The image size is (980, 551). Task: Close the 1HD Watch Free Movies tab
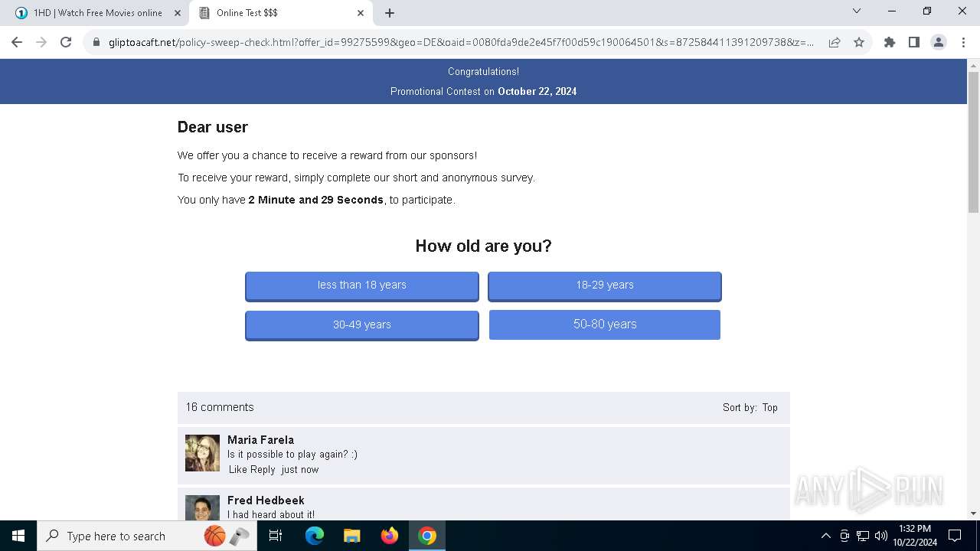[x=178, y=13]
